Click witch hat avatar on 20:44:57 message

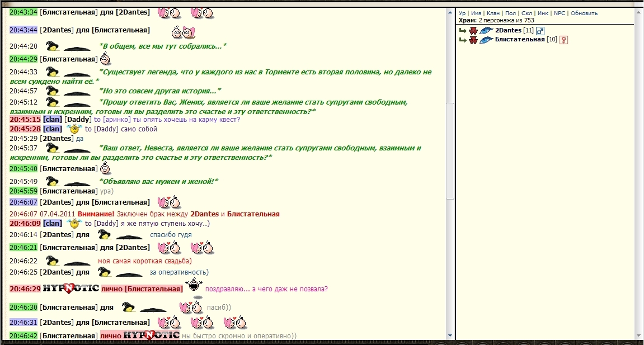tap(51, 91)
